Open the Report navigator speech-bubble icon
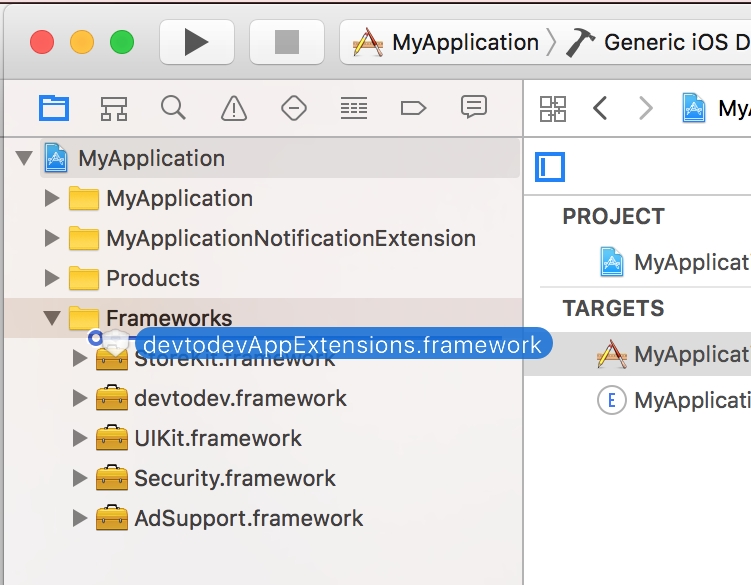Viewport: 751px width, 585px height. tap(474, 107)
